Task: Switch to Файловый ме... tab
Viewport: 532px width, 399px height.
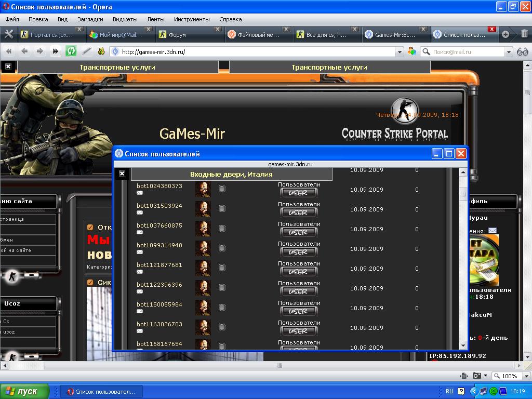Action: [258, 35]
